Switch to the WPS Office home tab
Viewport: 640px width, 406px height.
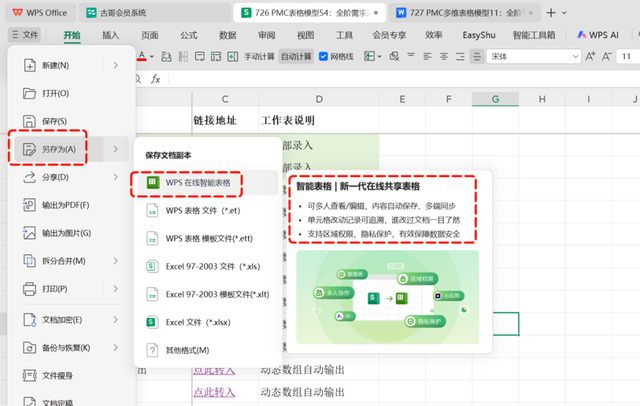tap(40, 13)
